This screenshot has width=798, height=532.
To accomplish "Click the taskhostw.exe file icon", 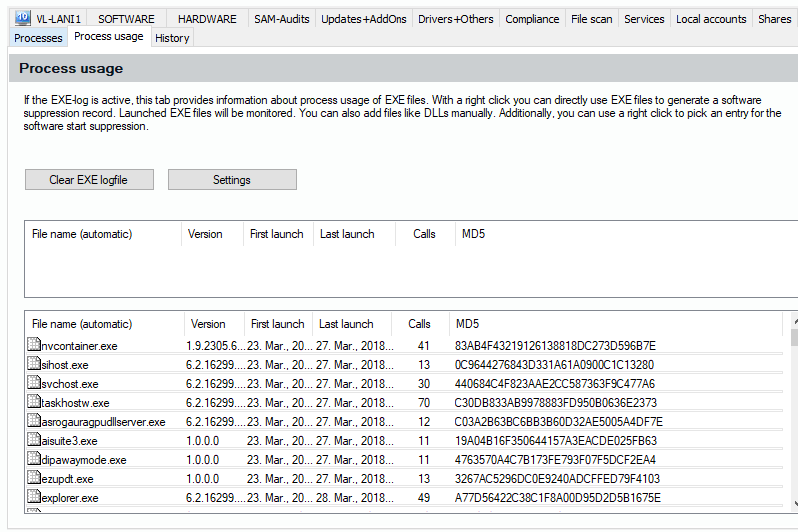I will coord(33,403).
